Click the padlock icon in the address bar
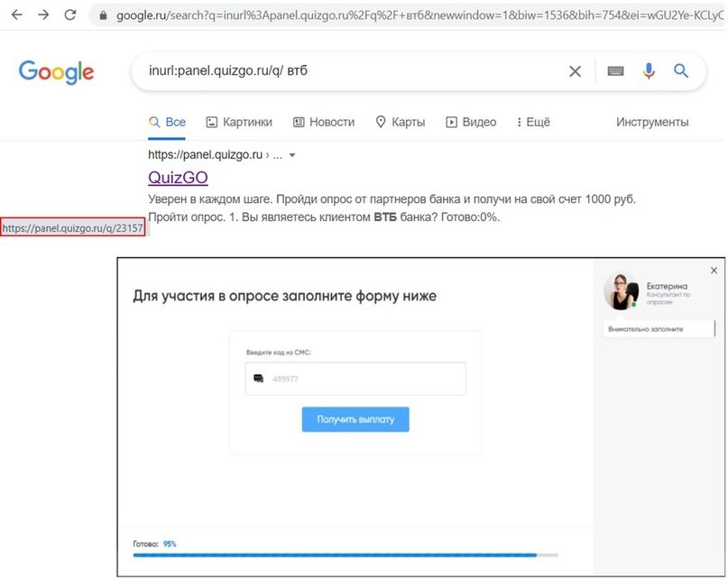The image size is (728, 579). (x=103, y=15)
